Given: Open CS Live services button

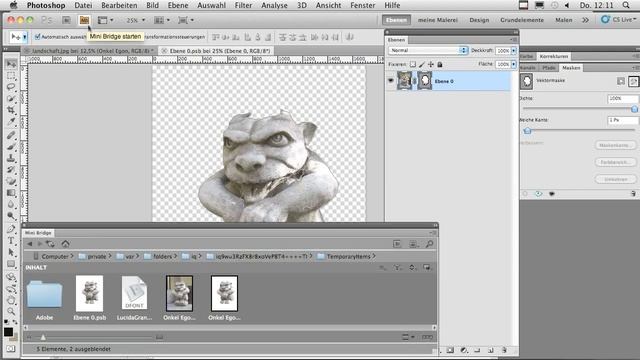Looking at the screenshot, I should (619, 20).
